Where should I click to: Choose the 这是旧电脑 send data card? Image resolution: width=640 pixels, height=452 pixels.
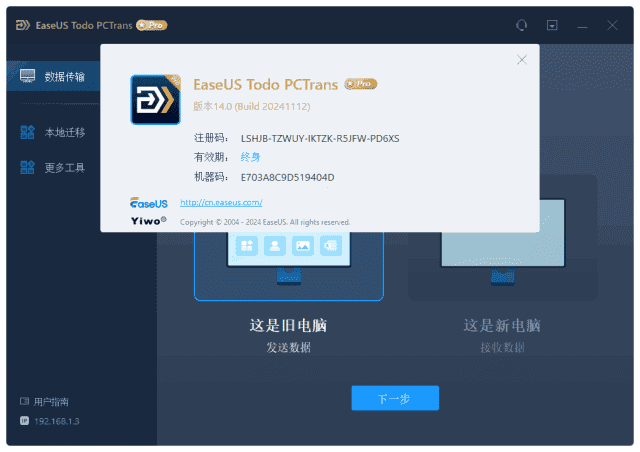(288, 280)
